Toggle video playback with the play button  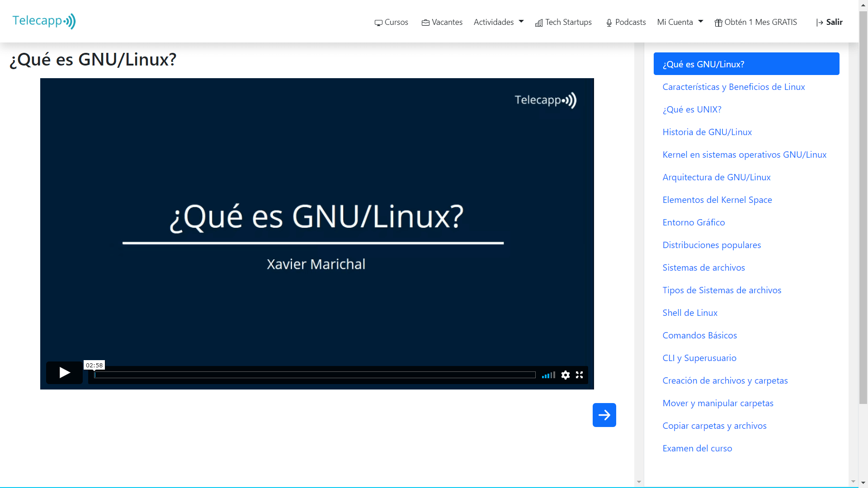[x=64, y=373]
